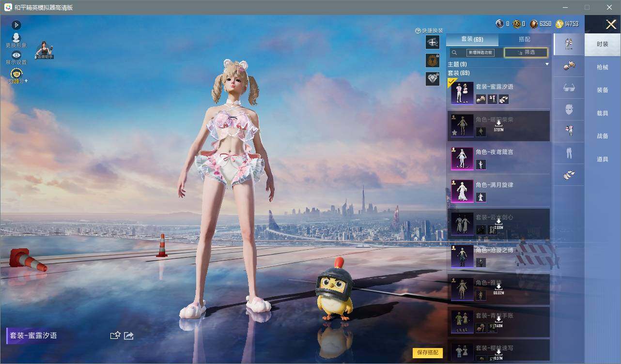This screenshot has width=621, height=364.
Task: Collapse the left panel with the arrow icon
Action: [16, 25]
